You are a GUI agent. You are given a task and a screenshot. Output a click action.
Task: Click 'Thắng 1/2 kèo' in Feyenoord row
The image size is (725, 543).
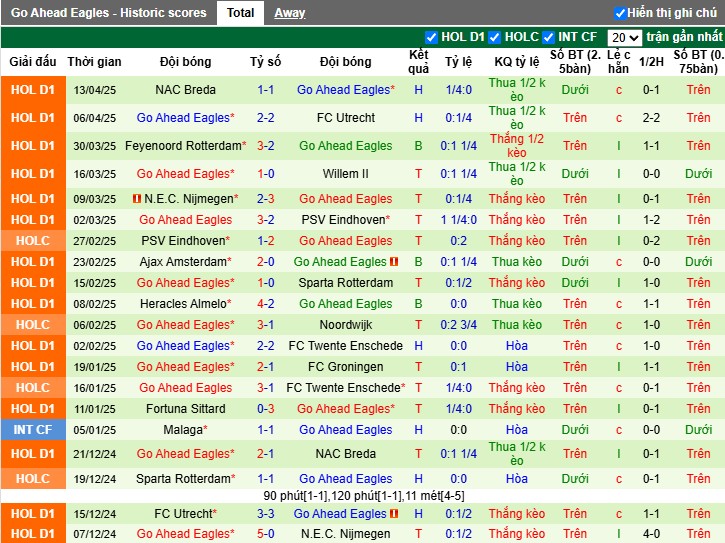click(516, 146)
